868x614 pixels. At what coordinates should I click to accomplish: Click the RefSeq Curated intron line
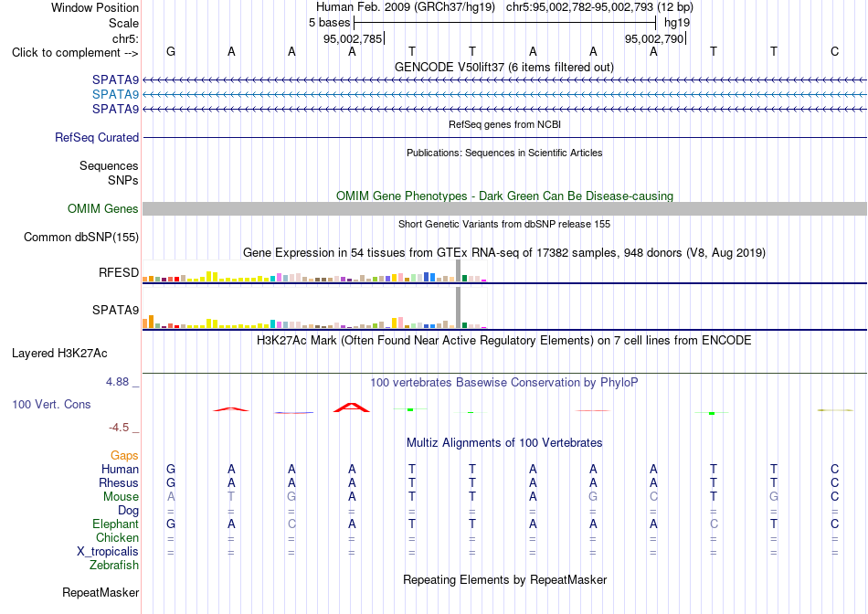click(504, 137)
